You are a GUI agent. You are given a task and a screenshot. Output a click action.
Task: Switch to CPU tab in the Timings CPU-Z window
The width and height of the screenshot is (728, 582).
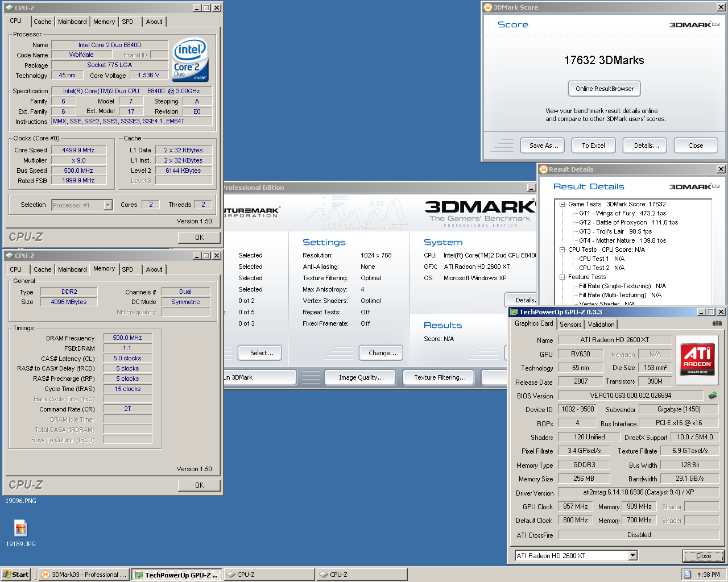(x=16, y=269)
